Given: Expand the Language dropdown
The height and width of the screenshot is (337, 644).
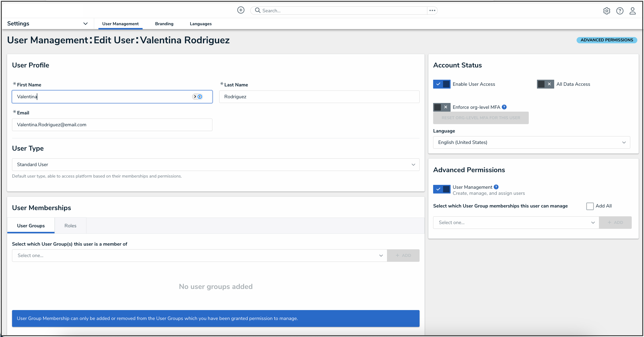Looking at the screenshot, I should [x=531, y=142].
